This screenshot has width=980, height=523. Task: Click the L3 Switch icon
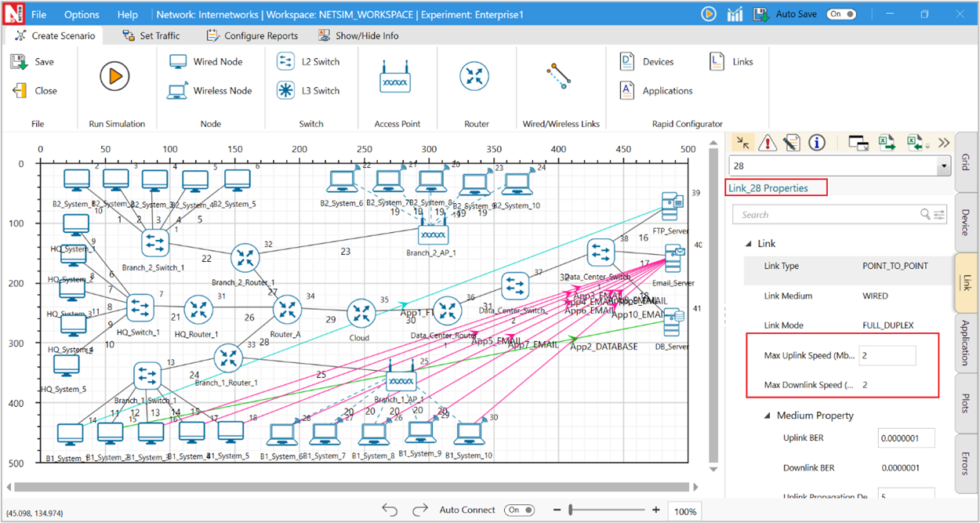(x=286, y=91)
